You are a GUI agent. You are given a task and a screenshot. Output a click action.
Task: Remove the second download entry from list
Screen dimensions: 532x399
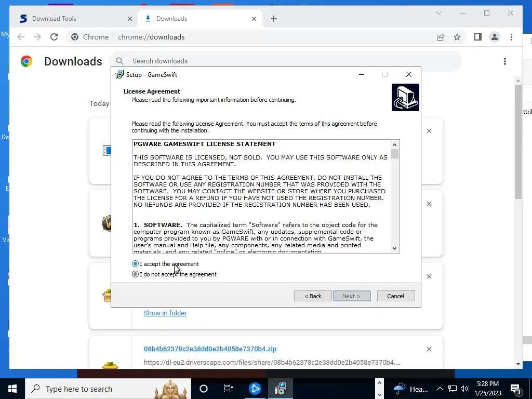pyautogui.click(x=429, y=204)
